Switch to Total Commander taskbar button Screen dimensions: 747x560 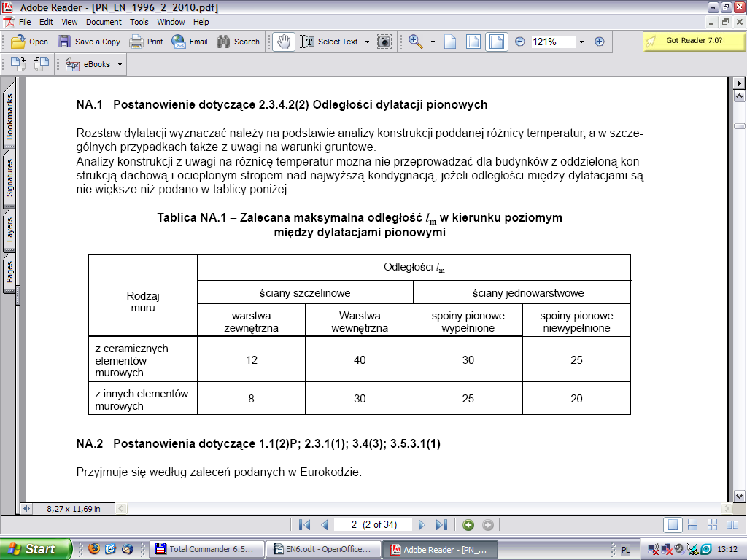pyautogui.click(x=206, y=549)
